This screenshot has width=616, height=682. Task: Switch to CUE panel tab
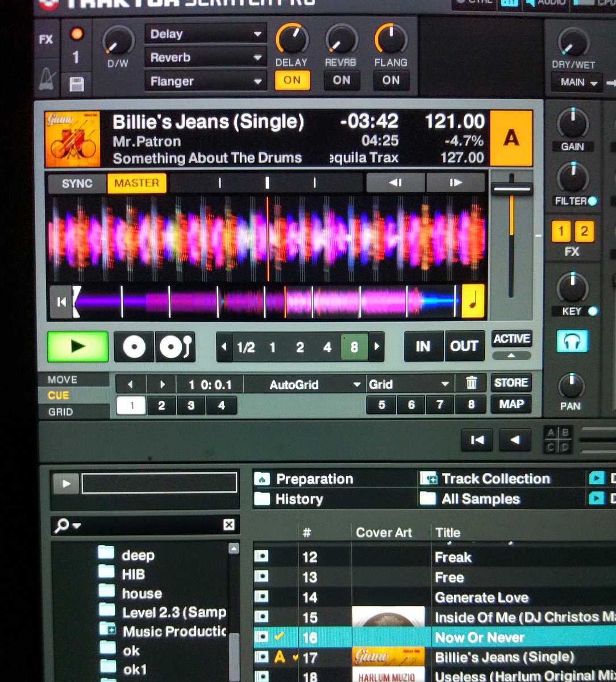(x=74, y=396)
